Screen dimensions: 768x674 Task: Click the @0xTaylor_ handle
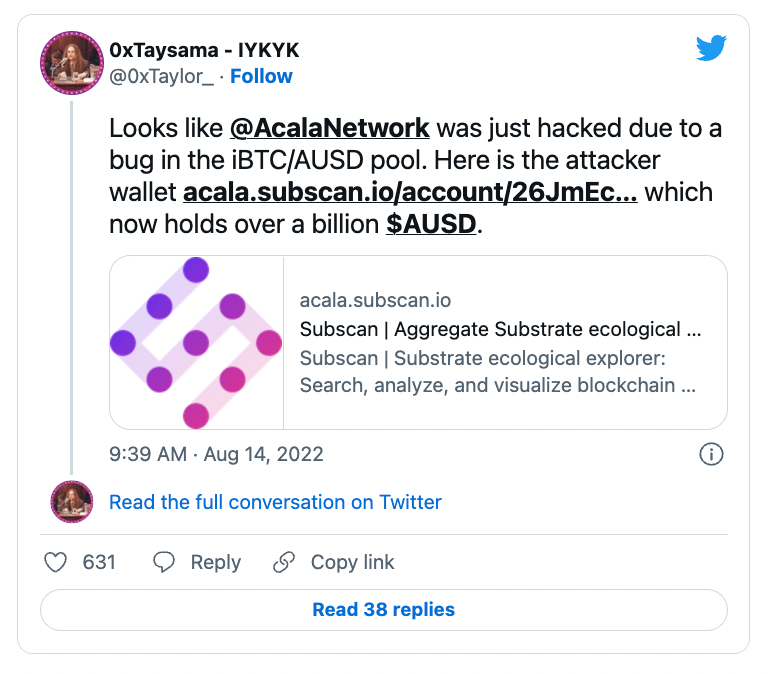[x=161, y=76]
